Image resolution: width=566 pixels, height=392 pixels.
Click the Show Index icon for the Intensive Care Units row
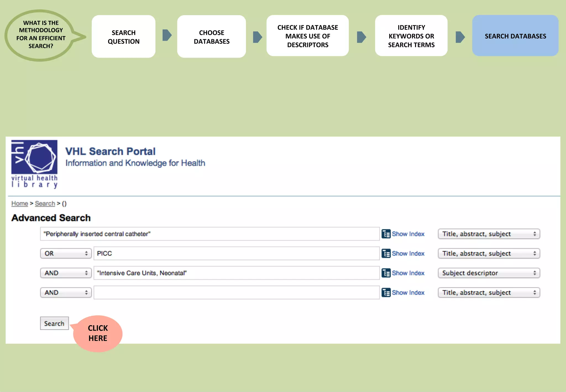pos(386,273)
